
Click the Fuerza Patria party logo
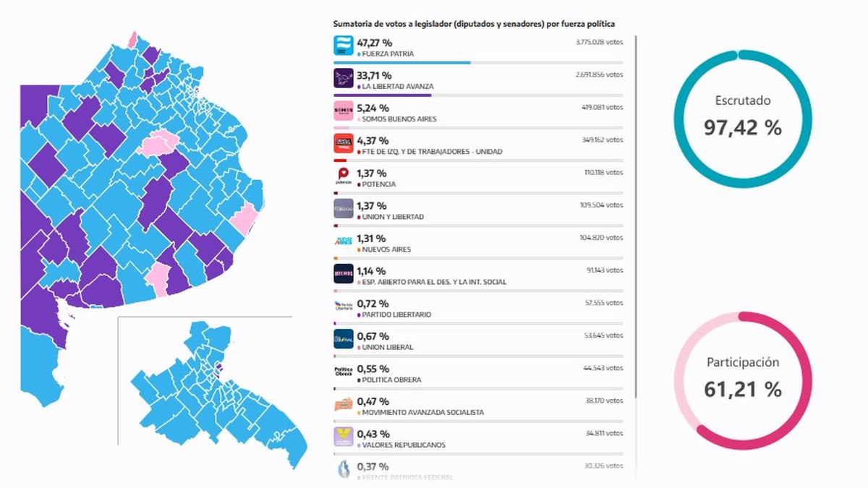344,46
